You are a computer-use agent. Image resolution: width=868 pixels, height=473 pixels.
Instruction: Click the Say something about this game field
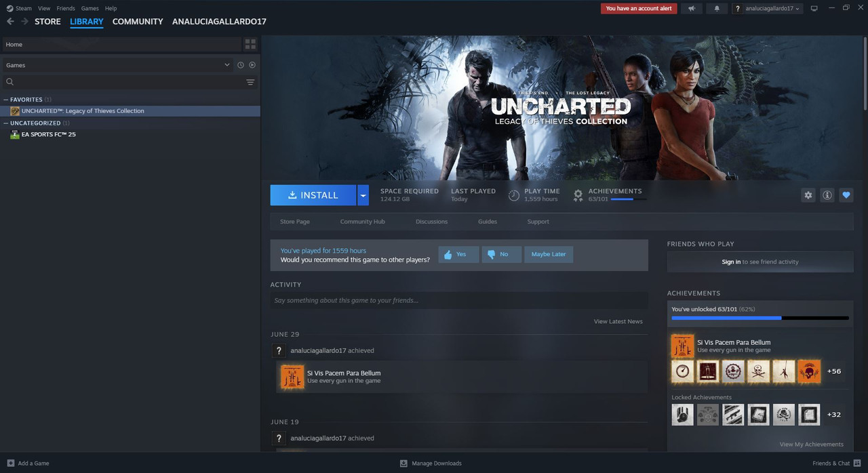click(x=459, y=300)
